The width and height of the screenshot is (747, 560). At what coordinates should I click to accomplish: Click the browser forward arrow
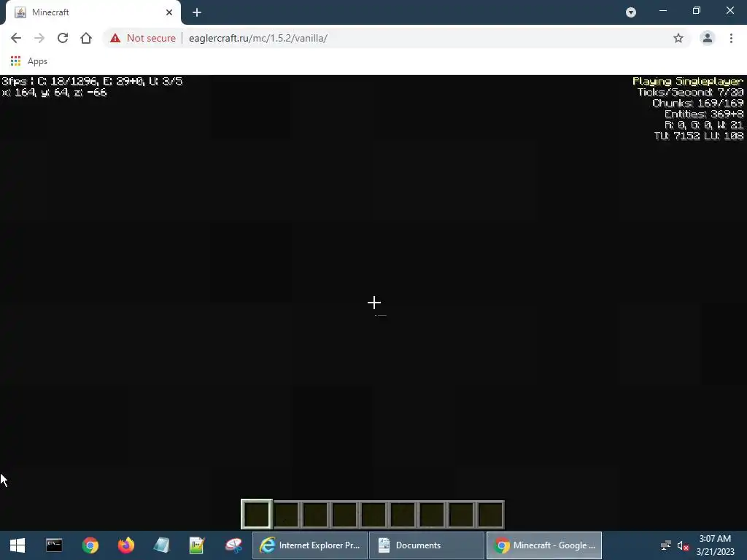click(x=39, y=38)
